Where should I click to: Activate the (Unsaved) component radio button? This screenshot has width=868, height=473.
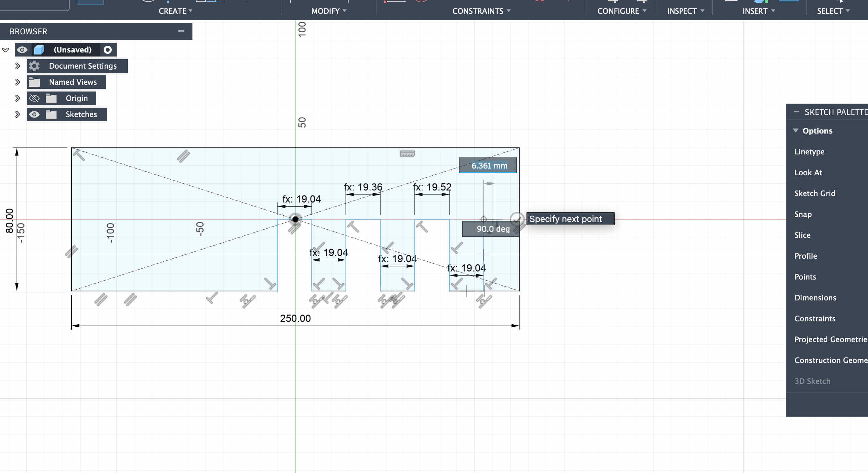(x=108, y=50)
